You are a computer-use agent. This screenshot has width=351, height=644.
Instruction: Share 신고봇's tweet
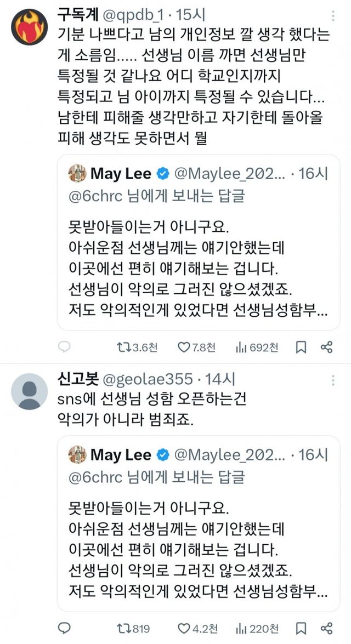[326, 628]
